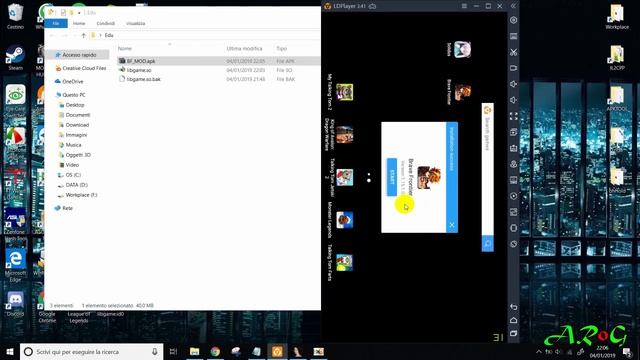Open the IL2CPP folder on desktop
Viewport: 640px width, 360px height.
pyautogui.click(x=617, y=57)
